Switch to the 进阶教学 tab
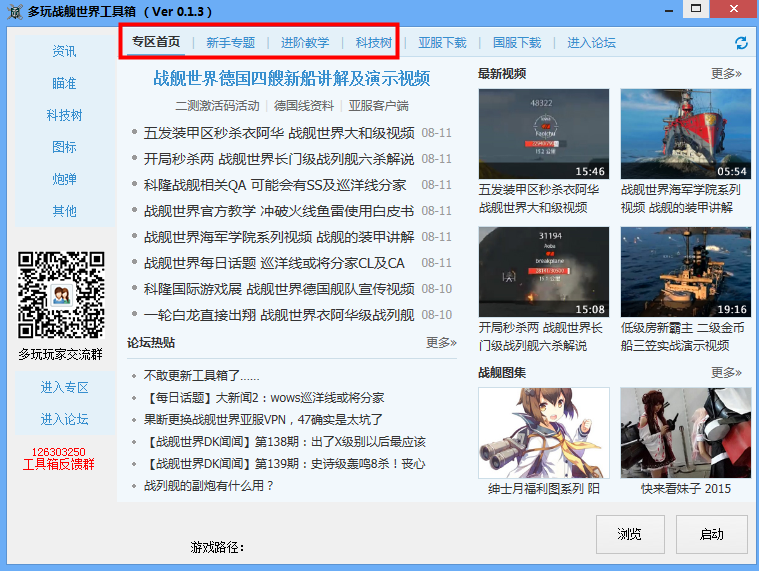Image resolution: width=759 pixels, height=571 pixels. click(x=305, y=43)
